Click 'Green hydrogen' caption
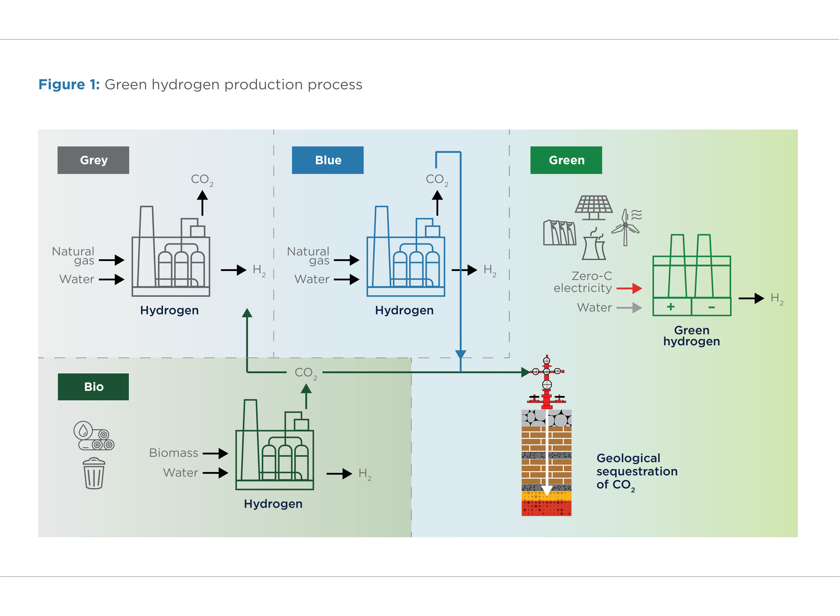 coord(692,336)
